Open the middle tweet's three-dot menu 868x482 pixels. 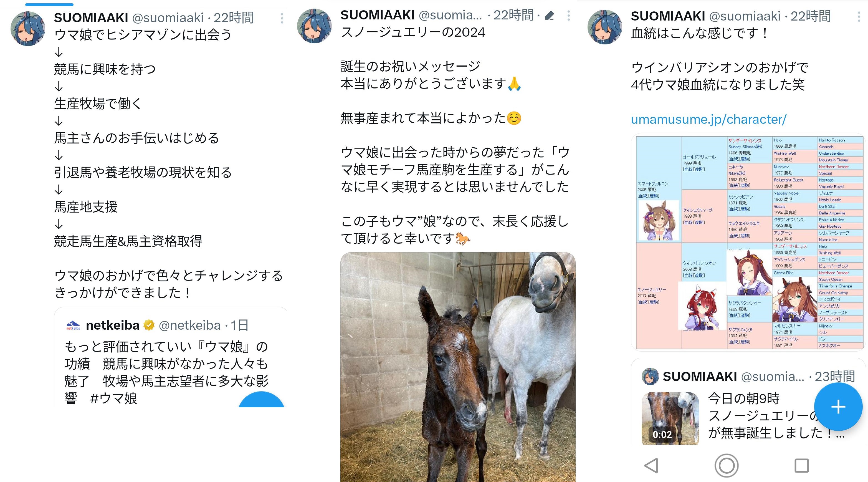pos(568,16)
